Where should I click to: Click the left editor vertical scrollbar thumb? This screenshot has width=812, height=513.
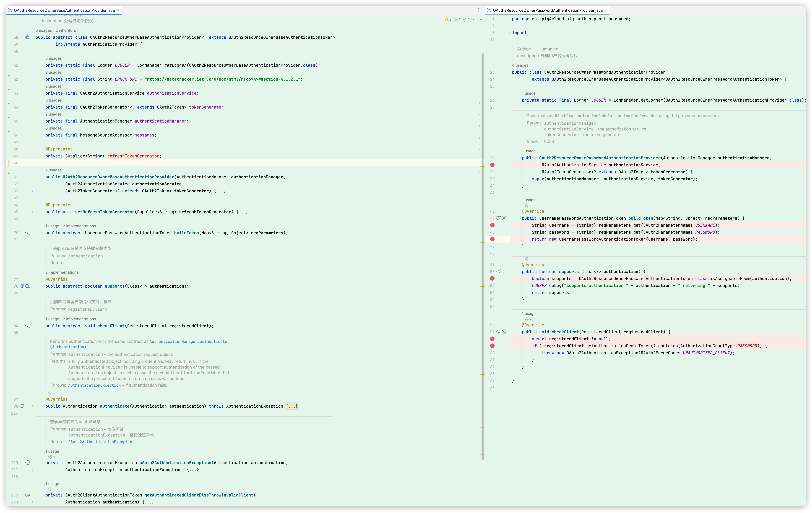(483, 256)
